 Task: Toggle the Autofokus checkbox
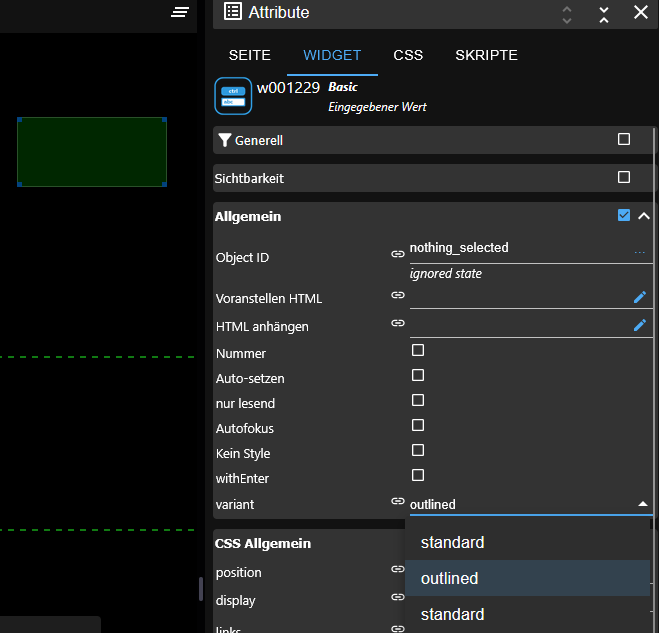click(x=418, y=426)
